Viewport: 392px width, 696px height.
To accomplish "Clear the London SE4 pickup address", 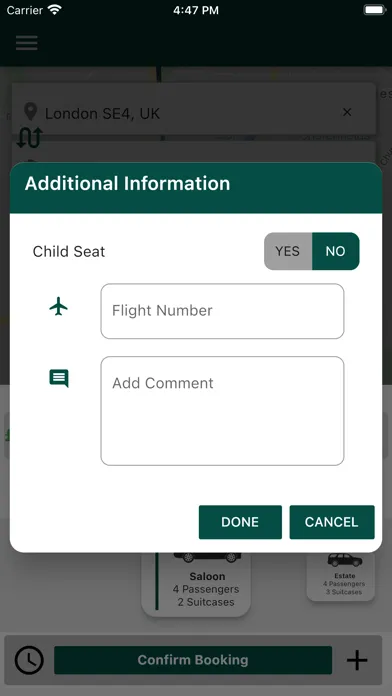I will click(x=347, y=112).
